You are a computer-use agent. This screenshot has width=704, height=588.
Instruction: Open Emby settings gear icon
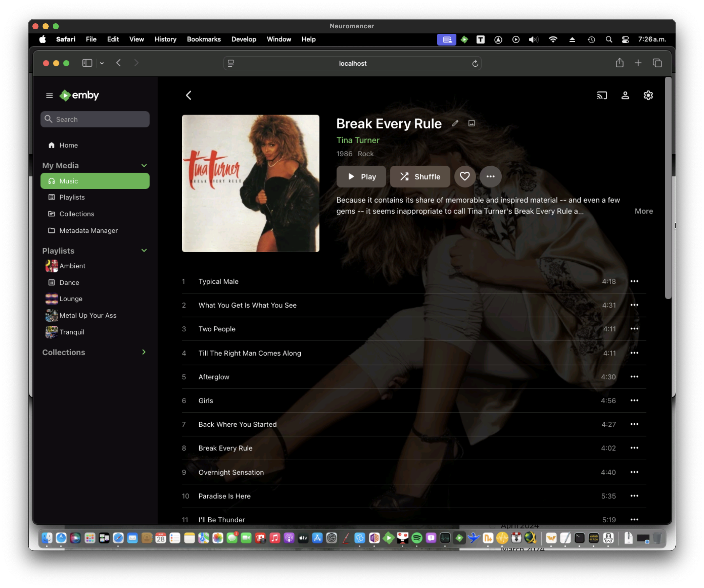[x=648, y=95]
